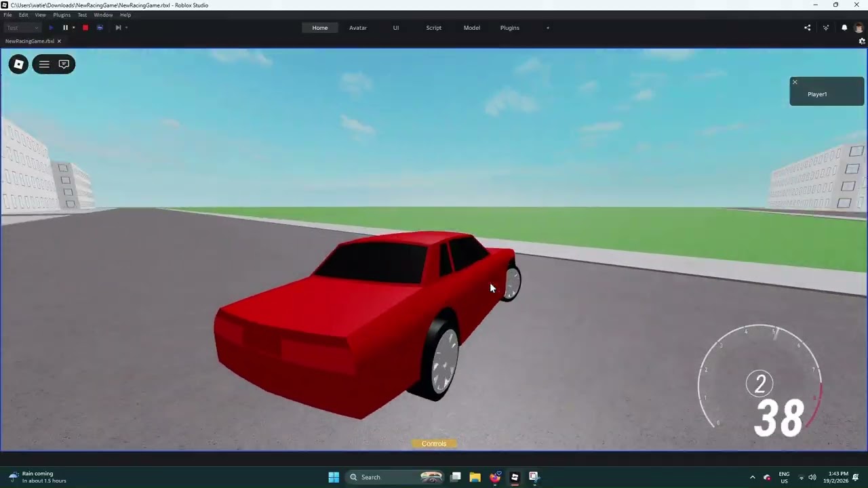Close the NewRacingGame.rbxl document tab
The image size is (868, 488).
pyautogui.click(x=59, y=41)
